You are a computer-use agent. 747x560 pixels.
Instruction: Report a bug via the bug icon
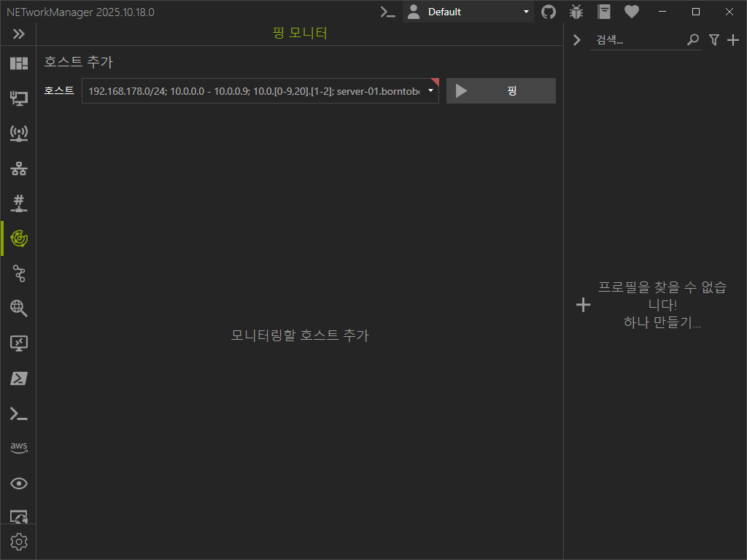point(576,12)
